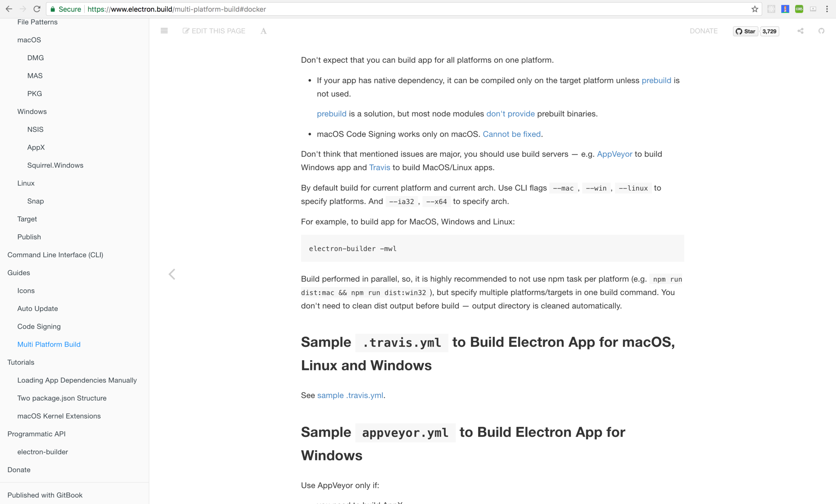Image resolution: width=836 pixels, height=504 pixels.
Task: Click the DONATE link in the header
Action: point(703,31)
